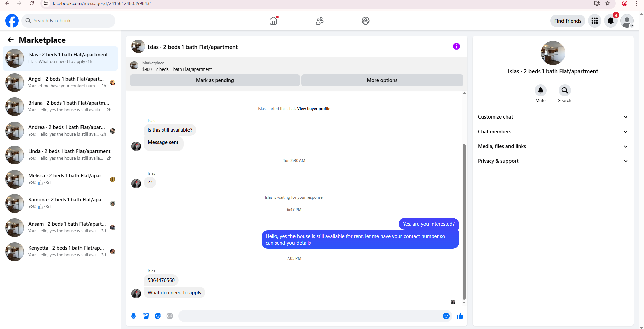Open the Linda conversation in the list

60,155
